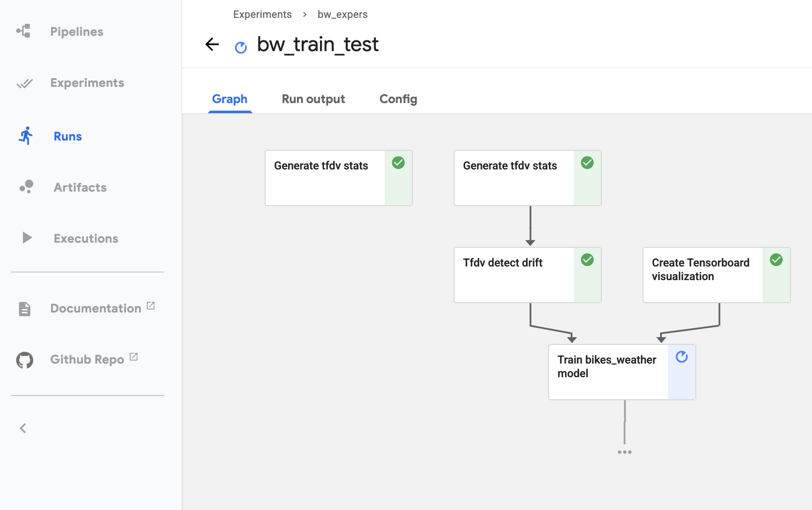Go back with the left arrow
Screen dimensions: 812x510
point(212,44)
